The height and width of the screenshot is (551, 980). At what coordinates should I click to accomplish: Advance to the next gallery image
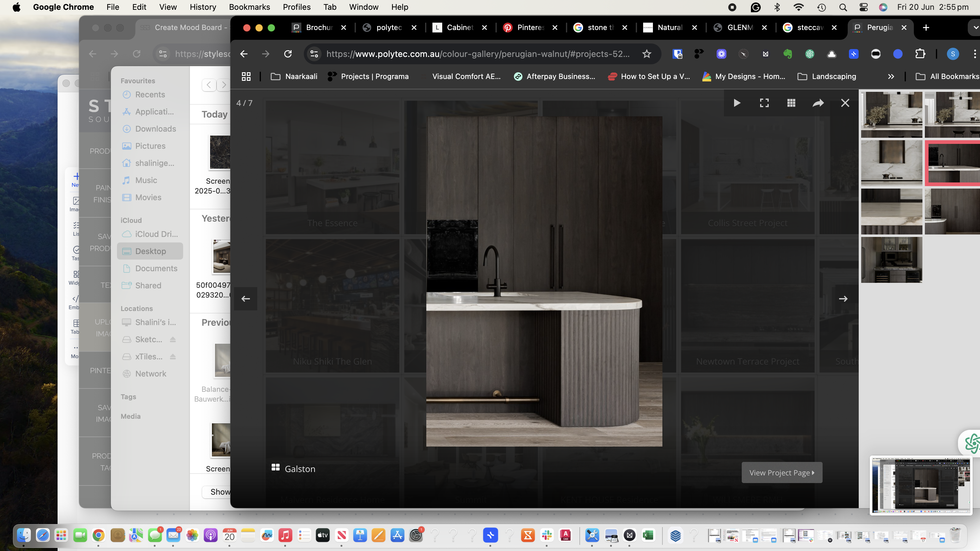[x=843, y=299]
